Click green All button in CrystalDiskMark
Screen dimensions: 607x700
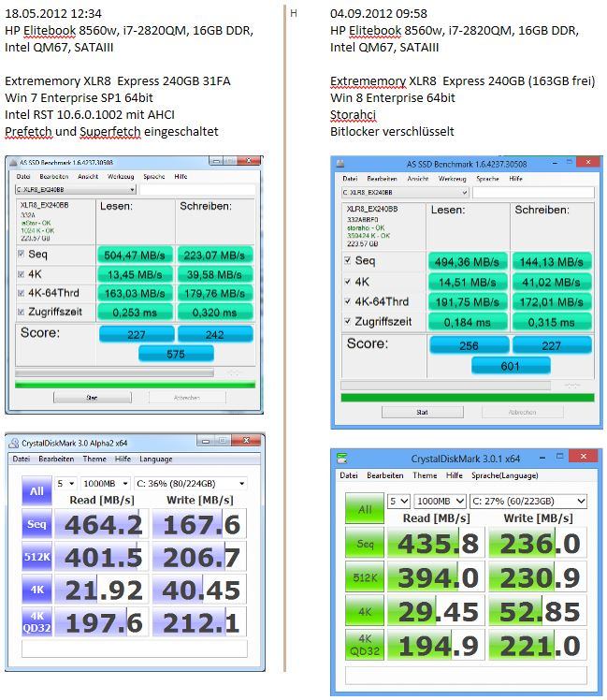click(365, 508)
